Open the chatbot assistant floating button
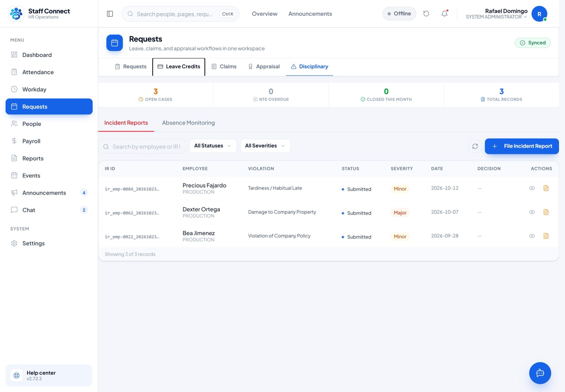565x392 pixels. (x=540, y=373)
